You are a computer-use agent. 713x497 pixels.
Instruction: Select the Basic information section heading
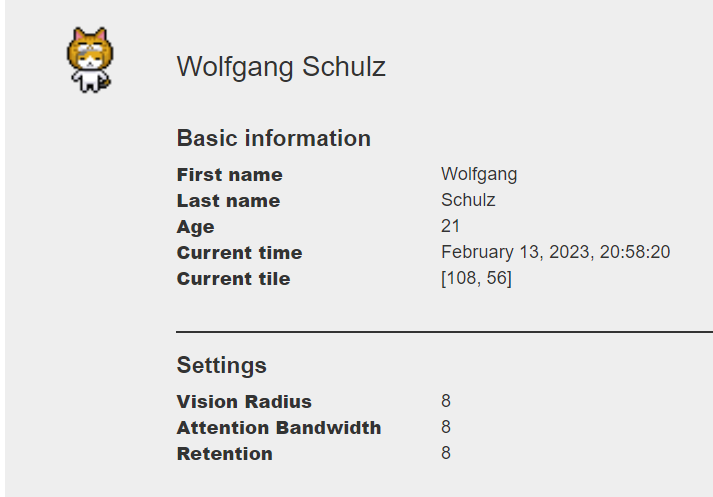(x=273, y=138)
